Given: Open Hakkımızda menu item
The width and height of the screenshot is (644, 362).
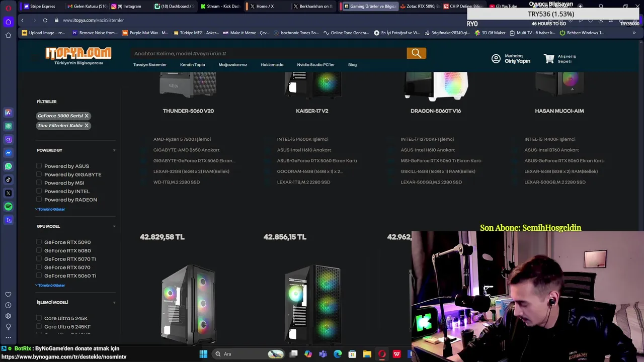Looking at the screenshot, I should pyautogui.click(x=272, y=65).
